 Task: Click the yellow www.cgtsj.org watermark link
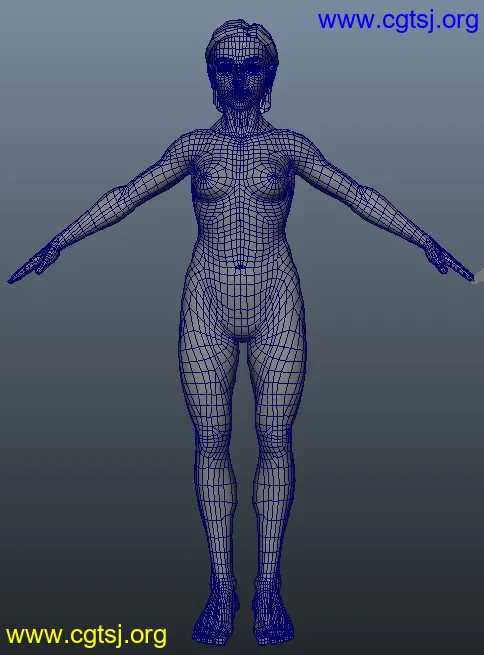point(86,636)
